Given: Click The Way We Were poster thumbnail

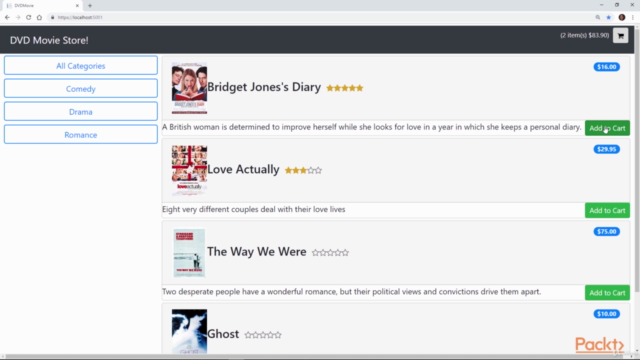Looking at the screenshot, I should 189,253.
